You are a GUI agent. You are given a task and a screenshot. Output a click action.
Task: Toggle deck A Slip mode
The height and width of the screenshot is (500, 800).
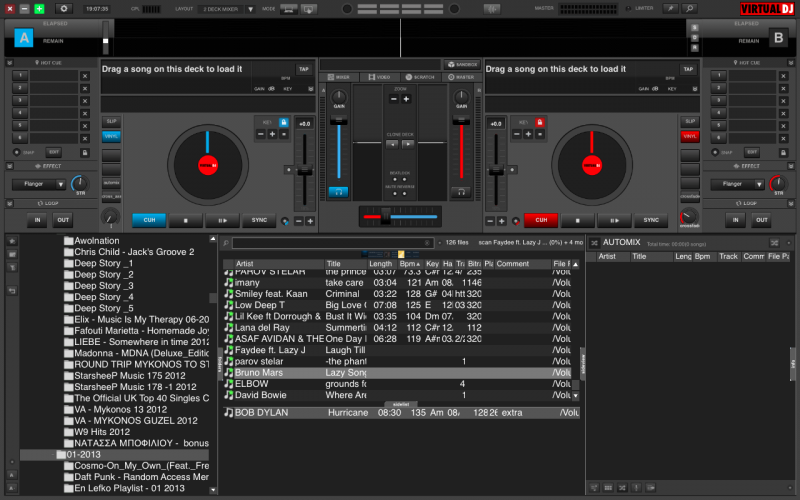point(111,121)
